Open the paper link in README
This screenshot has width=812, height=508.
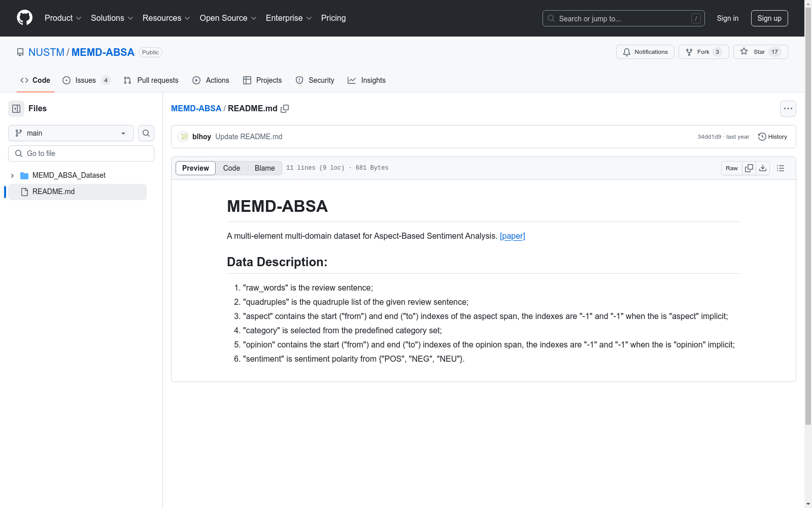click(512, 236)
